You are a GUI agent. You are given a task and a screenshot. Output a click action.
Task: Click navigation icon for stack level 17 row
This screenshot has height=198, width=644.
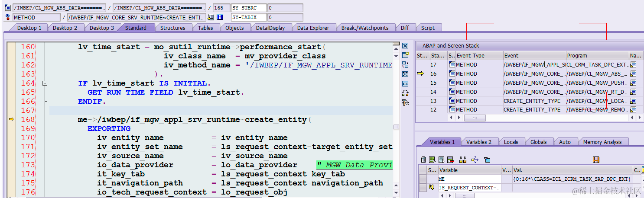click(633, 64)
